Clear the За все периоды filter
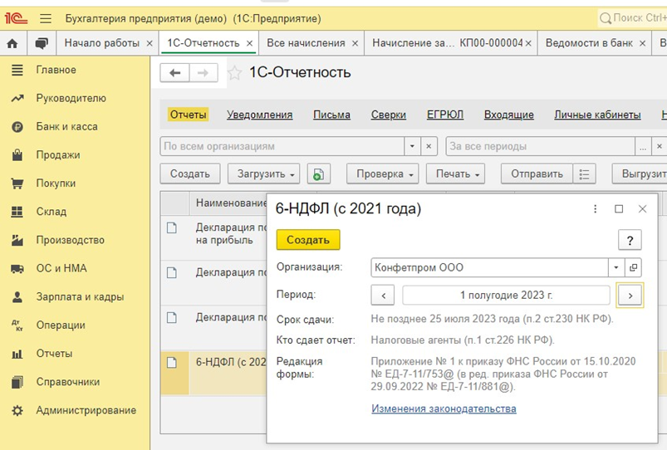667x450 pixels. 659,146
